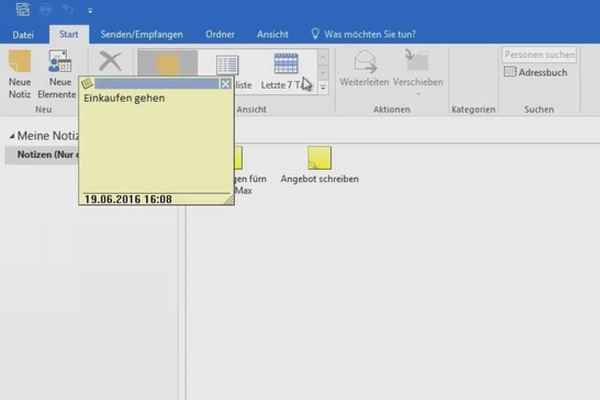
Task: Click the Was möchten Sie tun? box
Action: (370, 34)
